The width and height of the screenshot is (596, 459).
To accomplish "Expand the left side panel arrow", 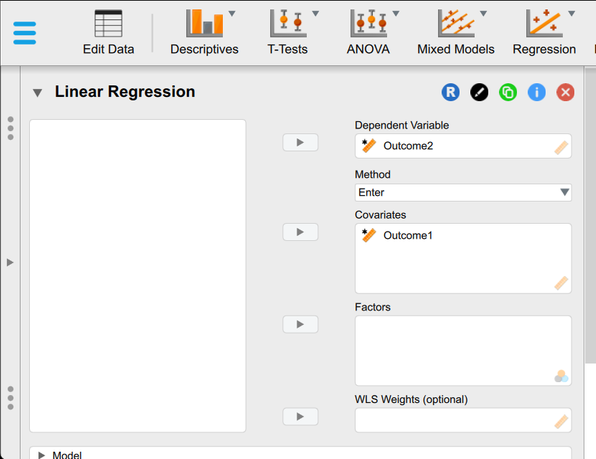I will point(10,262).
